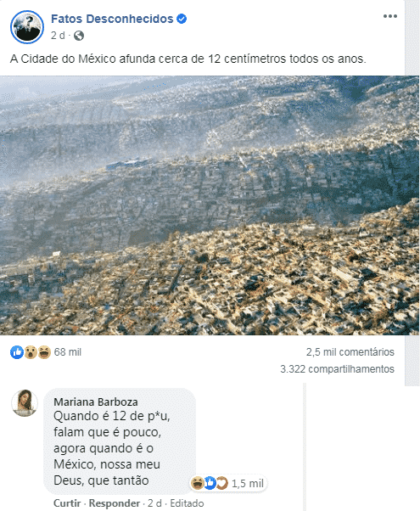Click Responder on Mariana's comment
420x511 pixels.
point(115,503)
